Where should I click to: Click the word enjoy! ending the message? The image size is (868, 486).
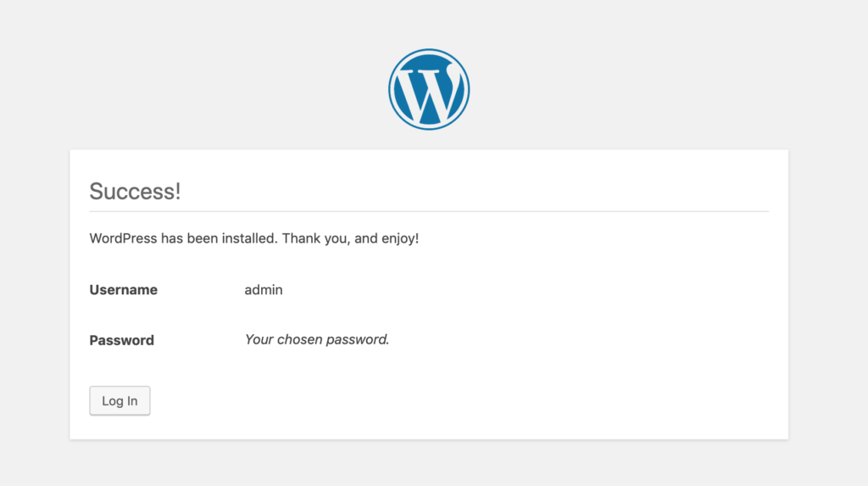(x=400, y=239)
